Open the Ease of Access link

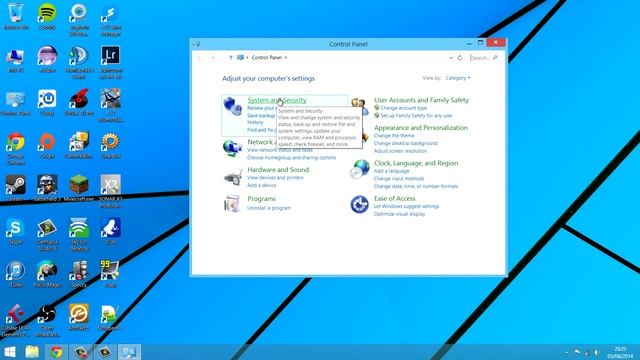pos(395,198)
